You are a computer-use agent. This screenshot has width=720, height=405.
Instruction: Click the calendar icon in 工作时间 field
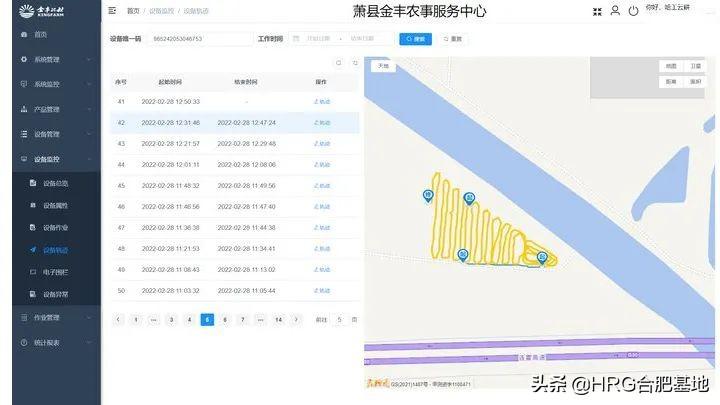click(296, 39)
